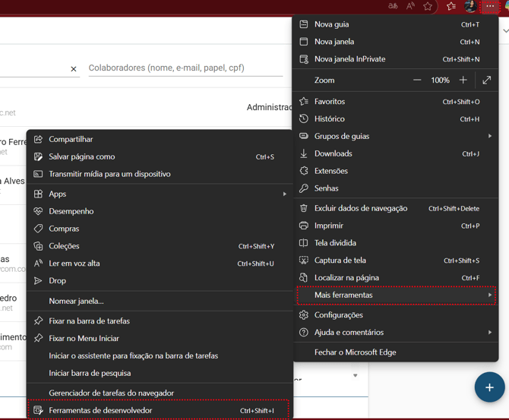The image size is (509, 420).
Task: Click the Colaboradores search input field
Action: point(185,68)
